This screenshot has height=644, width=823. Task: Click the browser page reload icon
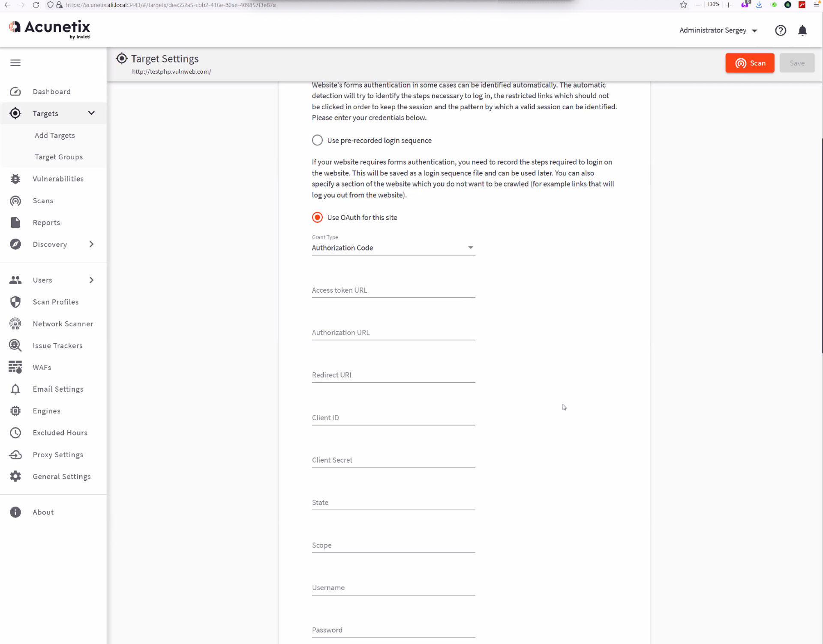click(36, 5)
